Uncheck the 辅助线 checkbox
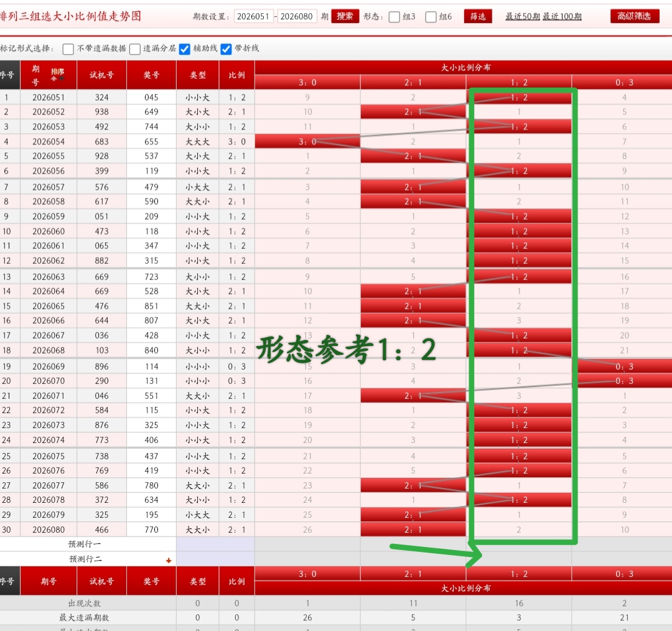The image size is (672, 631). (185, 49)
